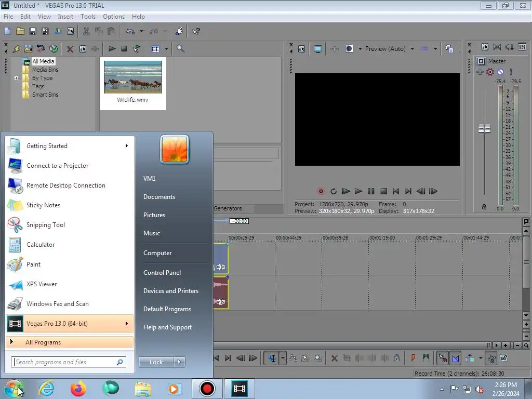Select the Zoom edit tool in bottom toolbar

(x=317, y=358)
